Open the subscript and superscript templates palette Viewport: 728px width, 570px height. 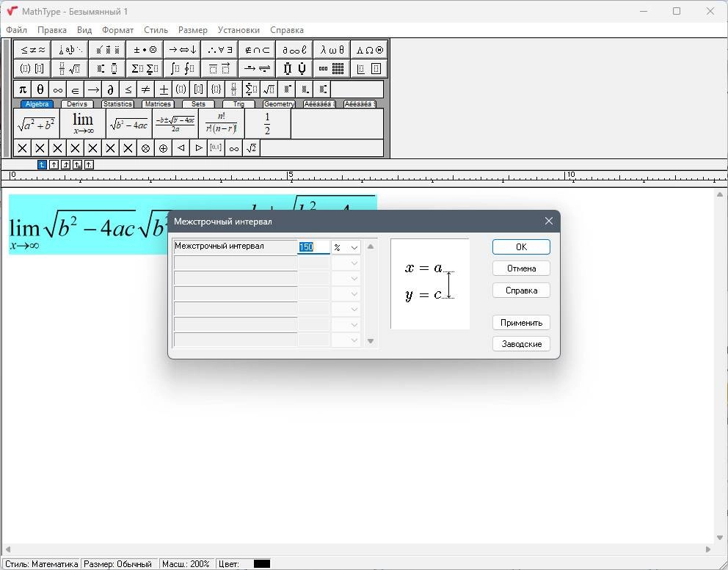coord(107,69)
